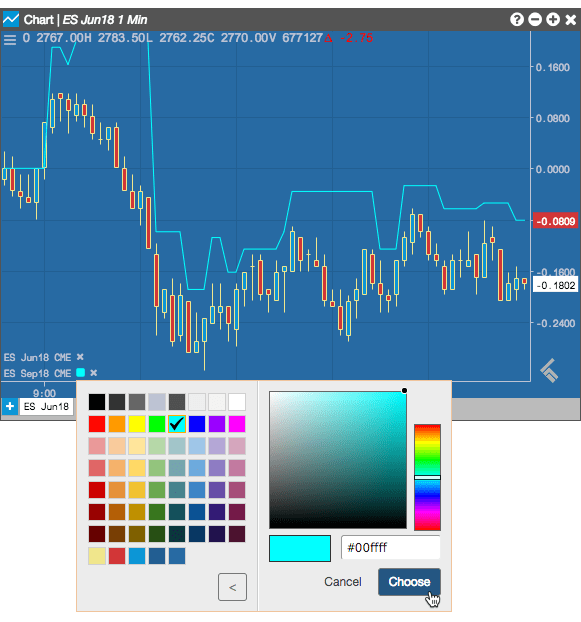
Task: Click the -0.1802 white price label
Action: (x=555, y=285)
